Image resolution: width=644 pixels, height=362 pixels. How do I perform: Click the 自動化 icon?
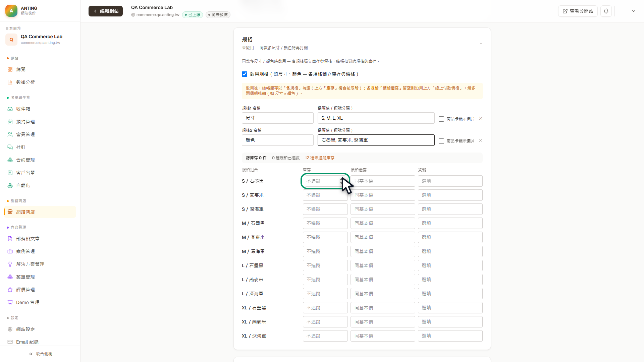pyautogui.click(x=10, y=185)
